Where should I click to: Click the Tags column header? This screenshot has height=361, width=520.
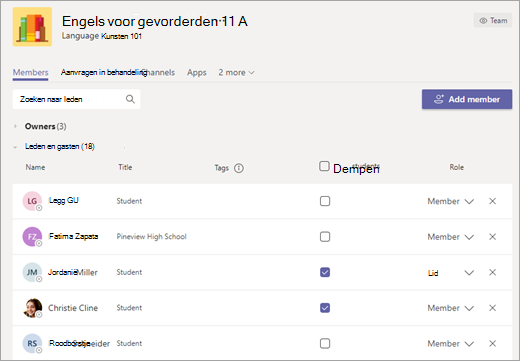point(222,168)
